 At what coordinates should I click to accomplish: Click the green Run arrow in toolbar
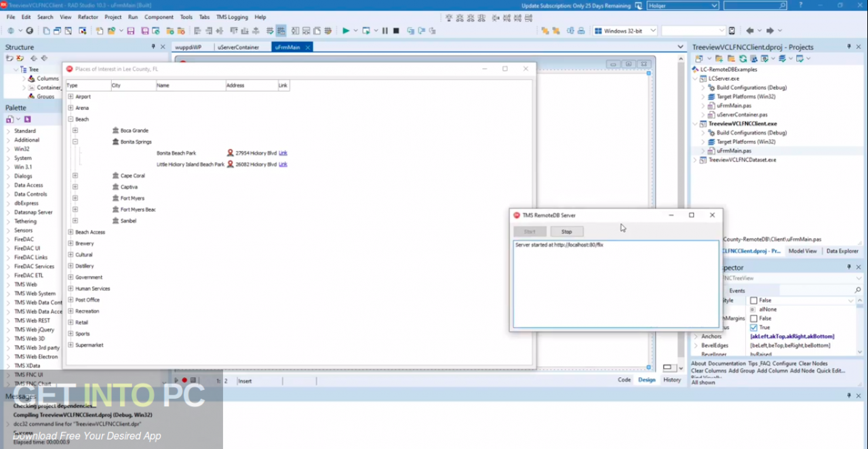(x=346, y=31)
